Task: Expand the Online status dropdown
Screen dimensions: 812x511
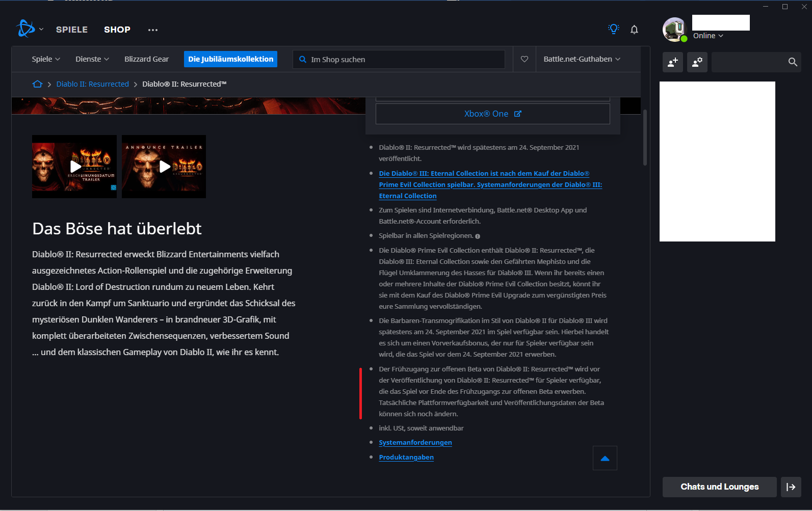Action: (x=708, y=36)
